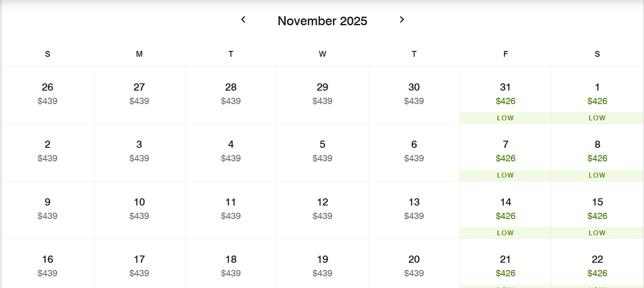Select November 3 at $439

point(139,153)
